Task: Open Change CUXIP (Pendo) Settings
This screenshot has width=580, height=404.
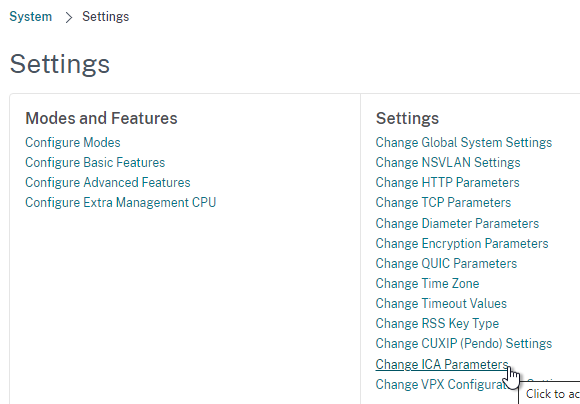Action: pyautogui.click(x=463, y=343)
